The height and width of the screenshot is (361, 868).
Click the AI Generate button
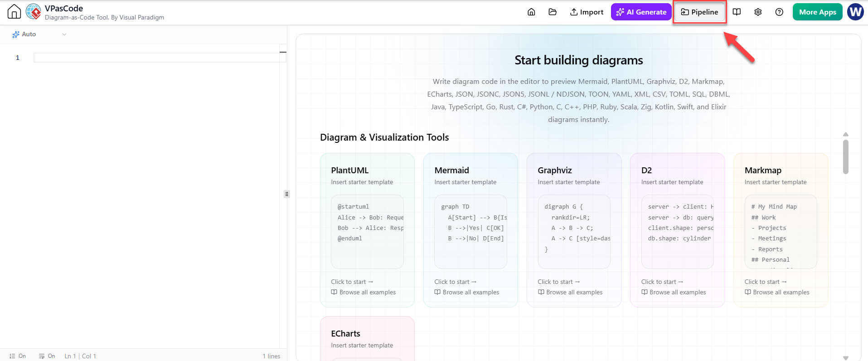[x=641, y=12]
